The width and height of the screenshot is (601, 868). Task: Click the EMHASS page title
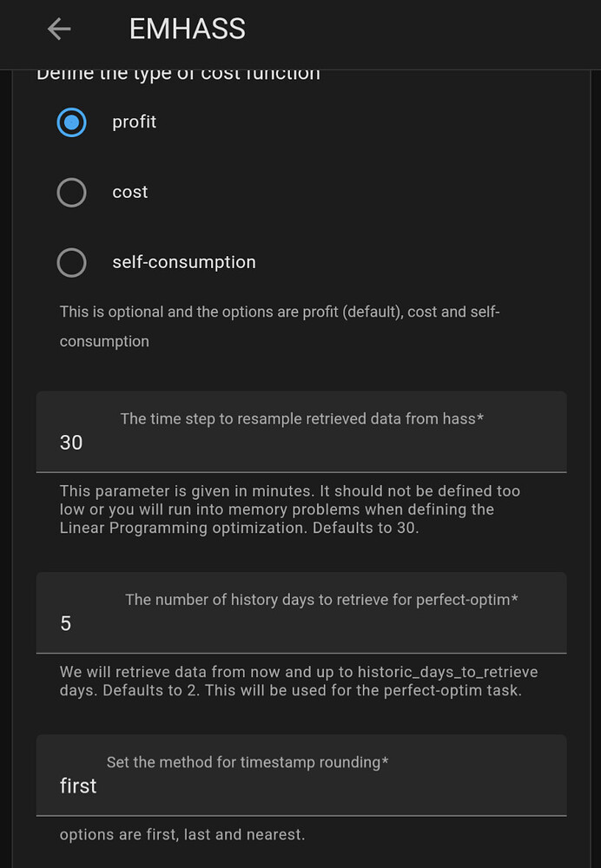[187, 29]
